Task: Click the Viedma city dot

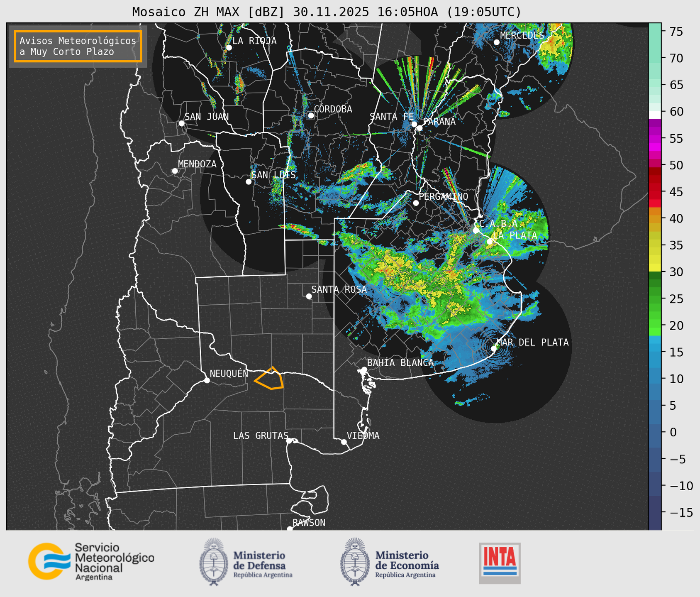Action: 344,442
